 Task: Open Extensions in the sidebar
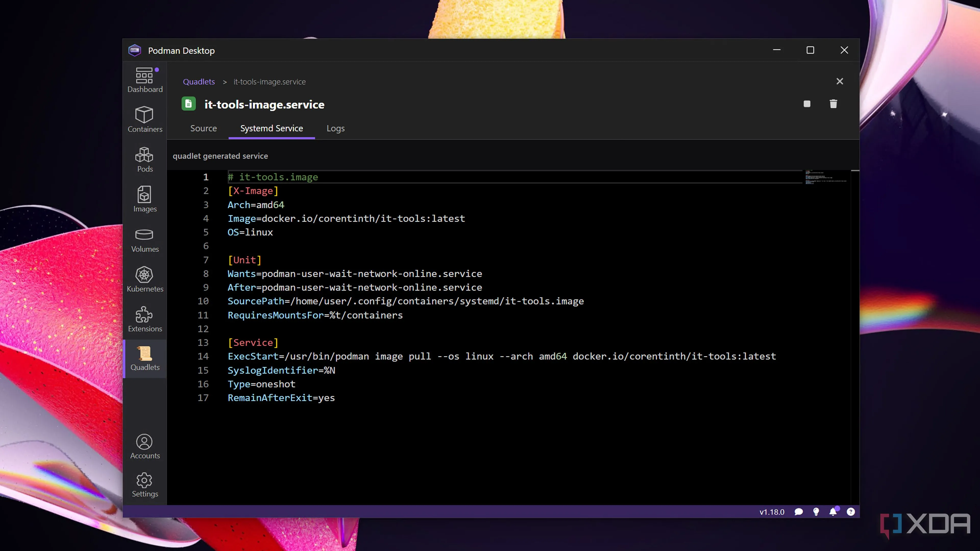pyautogui.click(x=144, y=319)
